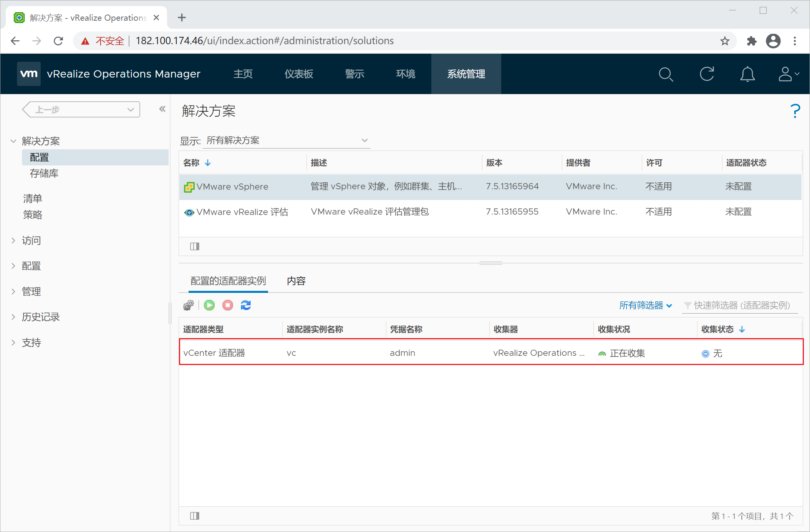
Task: Expand the 访问 tree node
Action: [13, 241]
